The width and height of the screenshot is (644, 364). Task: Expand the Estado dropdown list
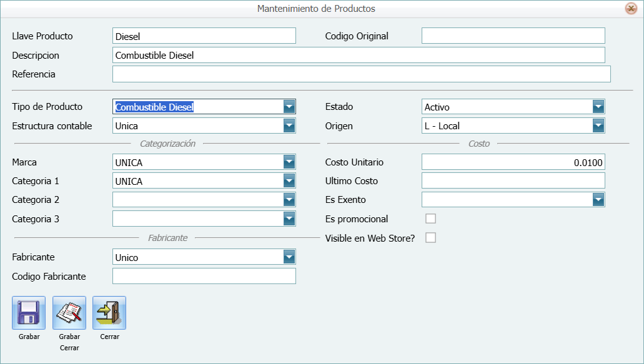598,107
